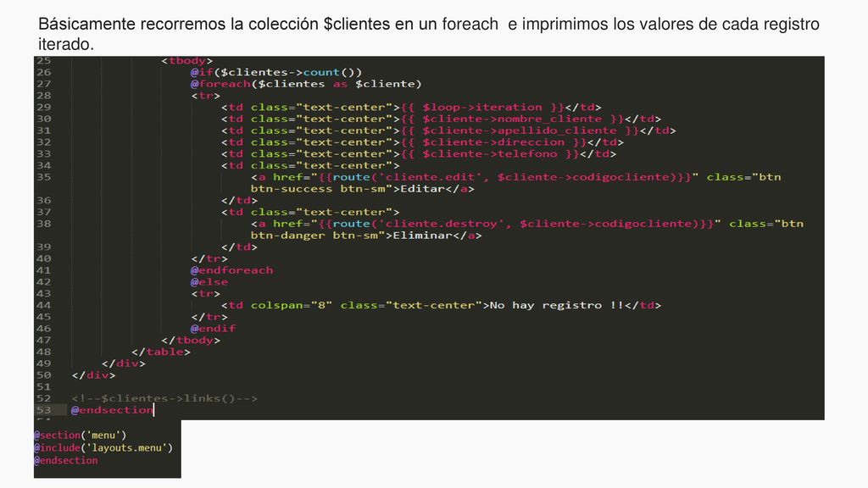Click line number 25 in the gutter
Screen dimensions: 868x488
tap(44, 60)
